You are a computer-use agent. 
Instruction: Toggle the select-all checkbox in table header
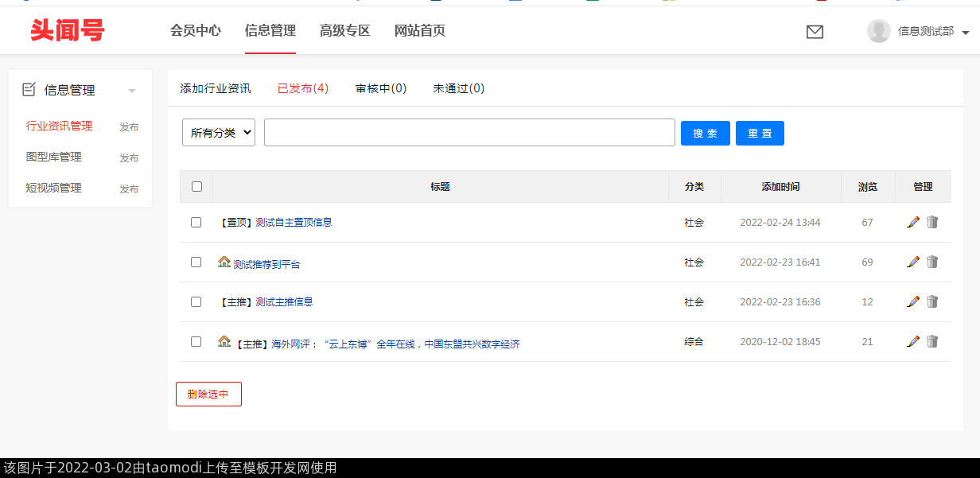click(x=196, y=187)
